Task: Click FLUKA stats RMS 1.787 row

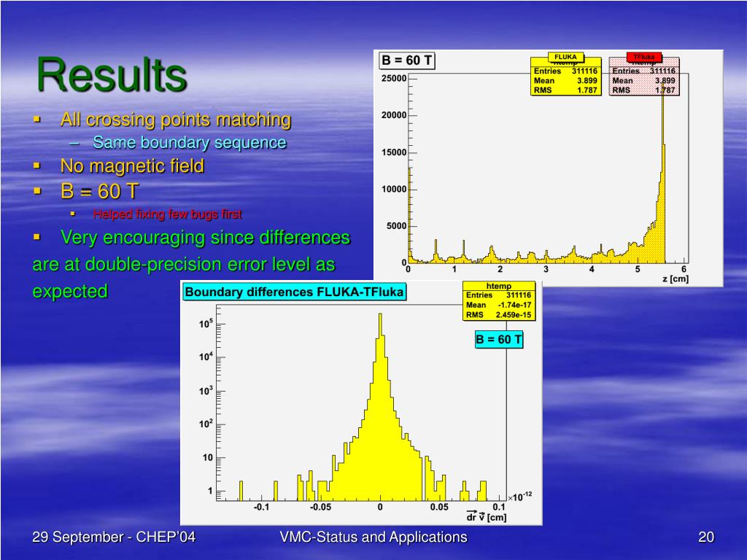Action: click(565, 90)
